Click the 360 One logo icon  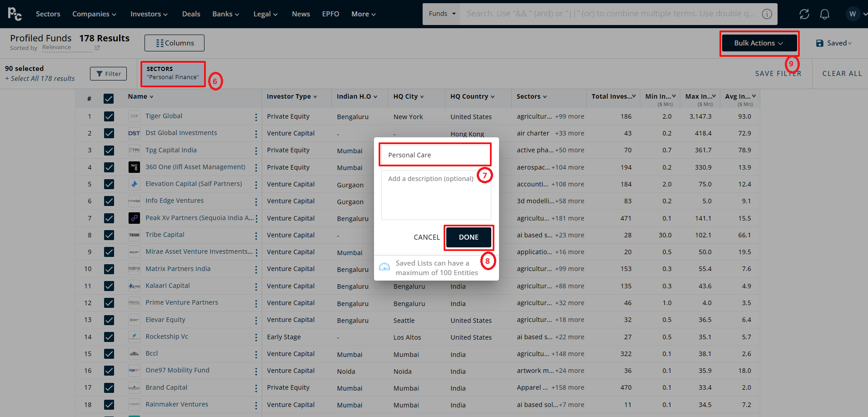[134, 167]
